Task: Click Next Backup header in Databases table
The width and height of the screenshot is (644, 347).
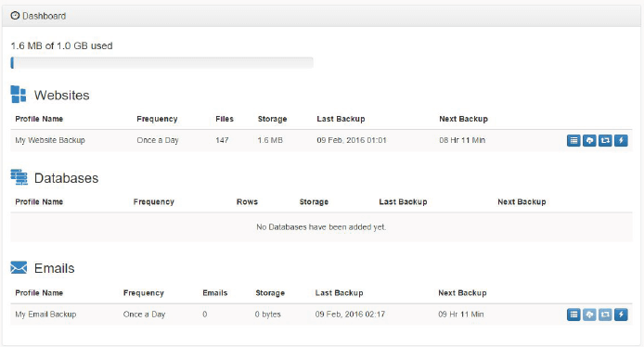Action: coord(522,201)
